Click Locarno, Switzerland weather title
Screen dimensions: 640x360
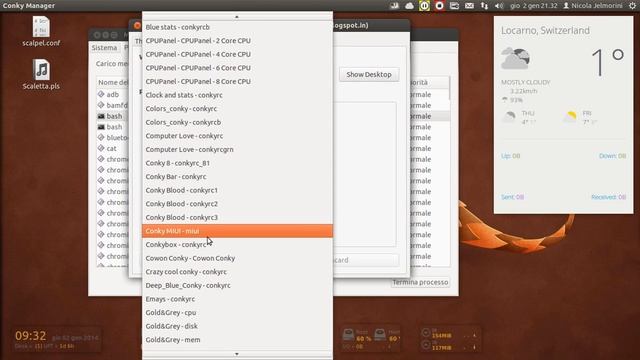click(x=545, y=31)
